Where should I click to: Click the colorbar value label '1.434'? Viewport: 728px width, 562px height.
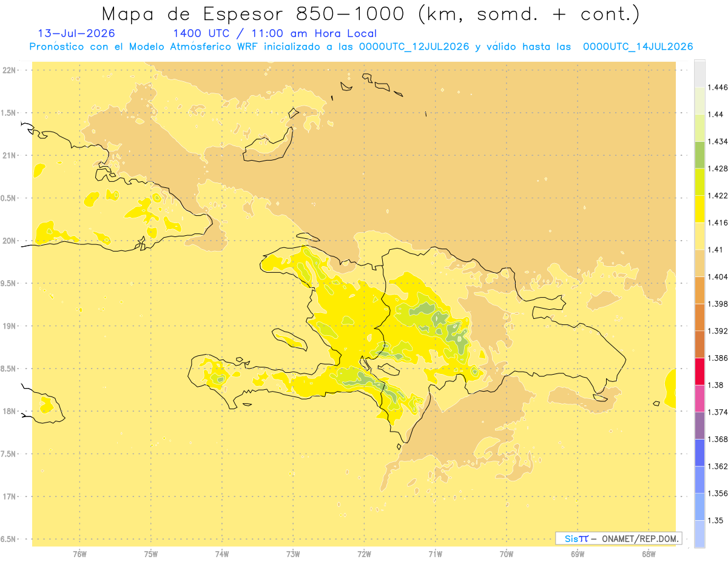(x=718, y=141)
